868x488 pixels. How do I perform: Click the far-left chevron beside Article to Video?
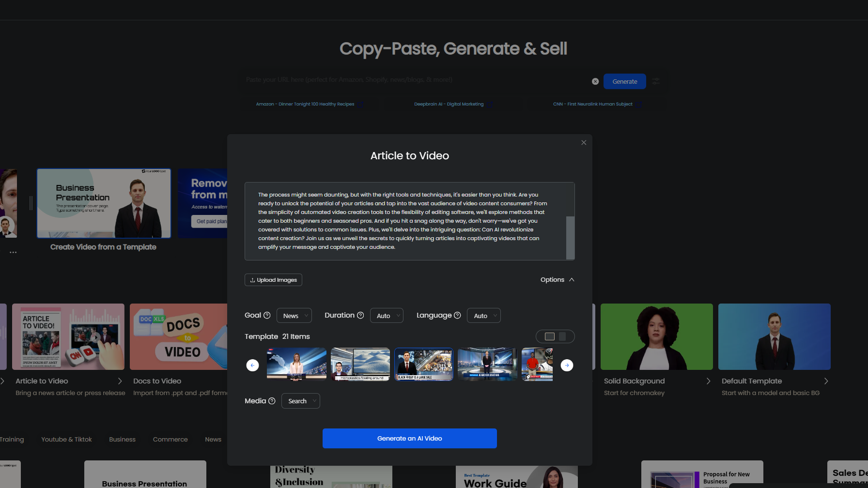point(2,381)
